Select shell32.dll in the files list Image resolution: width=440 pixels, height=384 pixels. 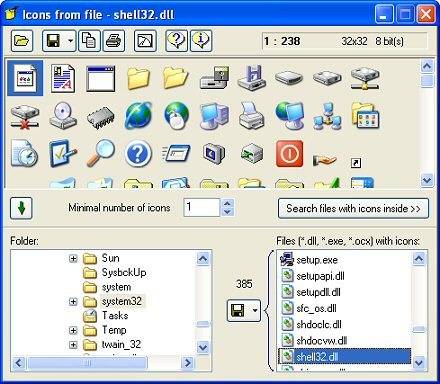344,357
